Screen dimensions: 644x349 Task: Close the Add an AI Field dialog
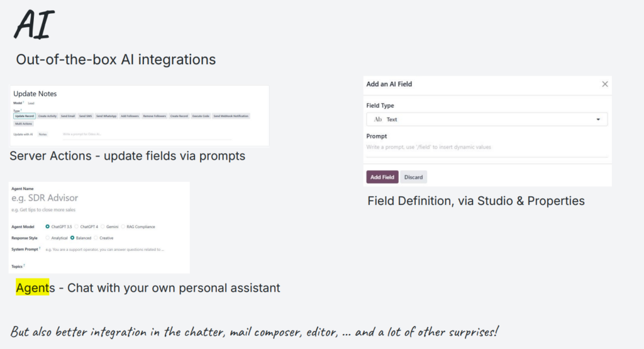[x=604, y=84]
